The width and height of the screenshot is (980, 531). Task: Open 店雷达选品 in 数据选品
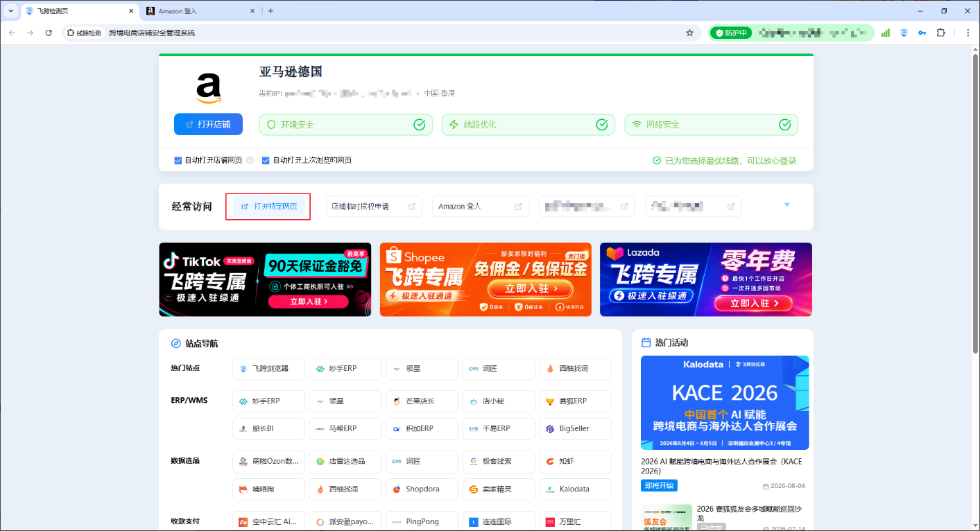point(345,462)
